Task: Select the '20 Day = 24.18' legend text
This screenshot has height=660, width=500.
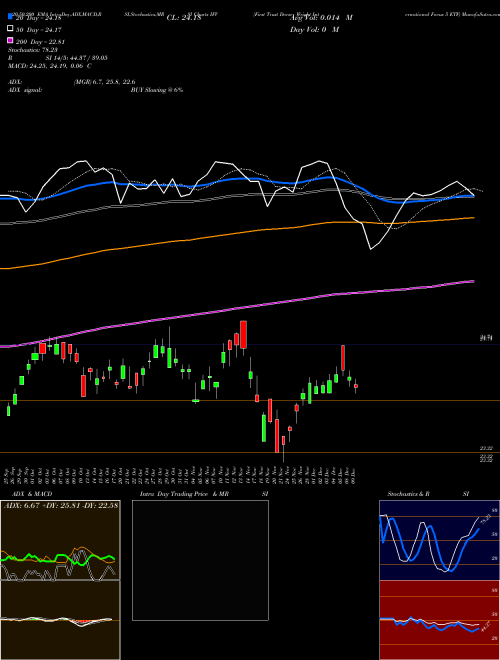Action: pos(39,18)
